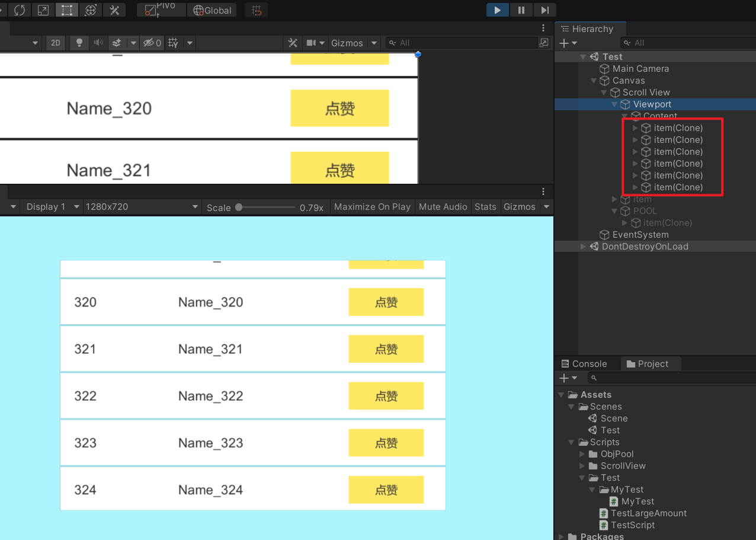756x540 pixels.
Task: Open the custom editor tools icon
Action: click(x=114, y=10)
